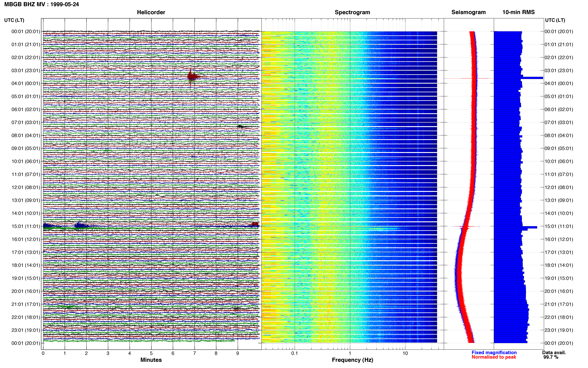Click the 'Normalised to peak' legend text

tap(494, 357)
